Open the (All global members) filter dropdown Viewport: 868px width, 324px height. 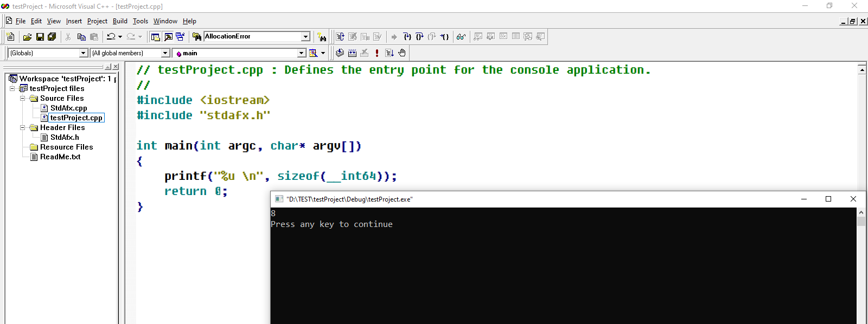pos(165,53)
